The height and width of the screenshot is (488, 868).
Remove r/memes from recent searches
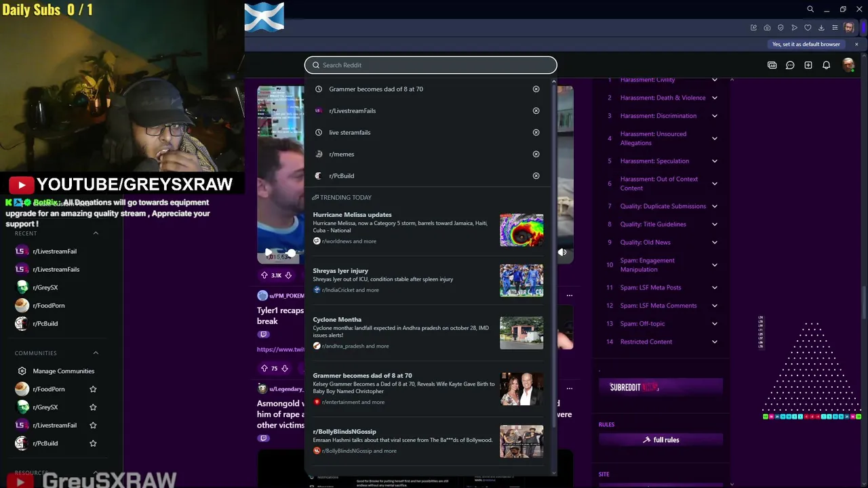click(x=536, y=154)
